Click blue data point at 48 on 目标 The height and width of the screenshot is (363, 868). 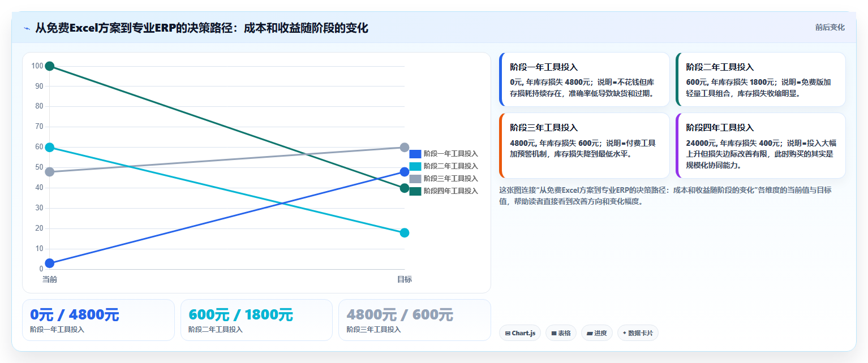tap(405, 172)
